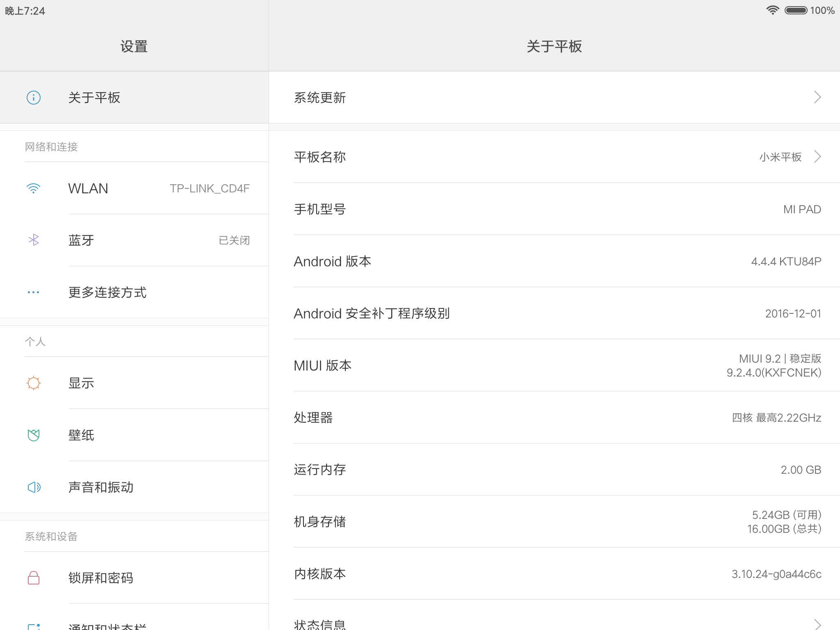Tap the 处理器 row
Screen dimensions: 840x630
[555, 418]
